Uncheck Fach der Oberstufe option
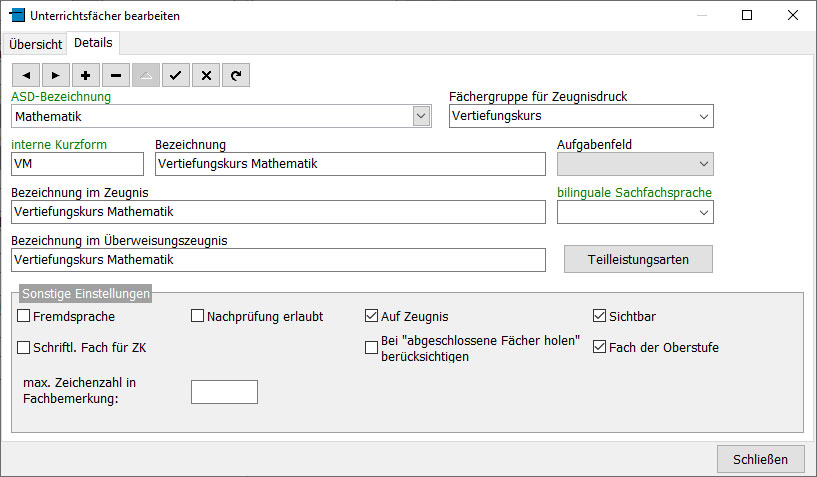 [x=600, y=348]
